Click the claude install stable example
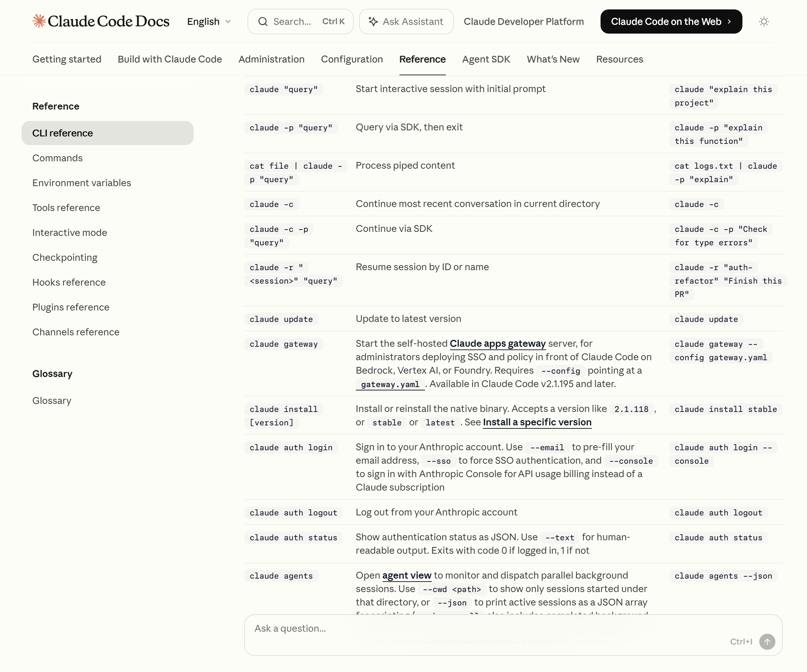Screen dimensions: 807x672 pos(726,409)
